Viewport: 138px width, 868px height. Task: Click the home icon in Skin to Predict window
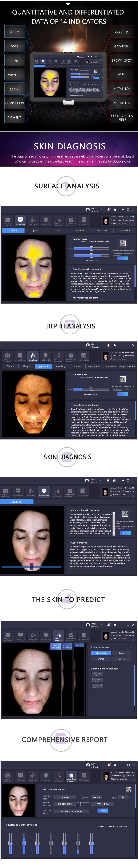[115, 625]
